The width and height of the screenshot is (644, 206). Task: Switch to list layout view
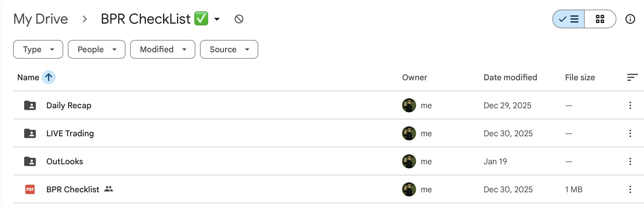point(569,19)
